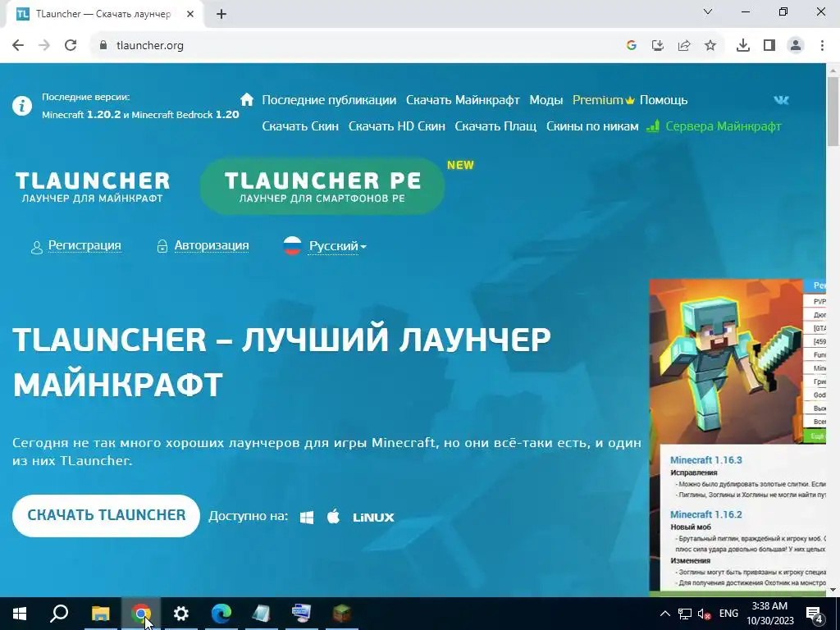Click the Linux platform logo

point(373,518)
